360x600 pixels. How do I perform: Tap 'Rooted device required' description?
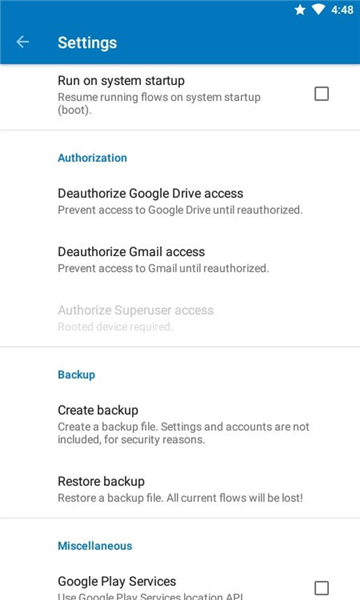click(115, 326)
